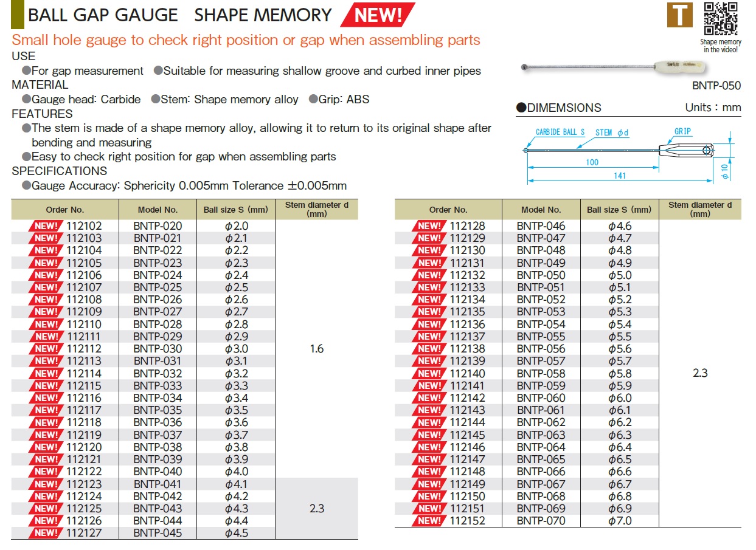The width and height of the screenshot is (756, 550).
Task: Click model number BNTP-040
Action: pyautogui.click(x=158, y=472)
